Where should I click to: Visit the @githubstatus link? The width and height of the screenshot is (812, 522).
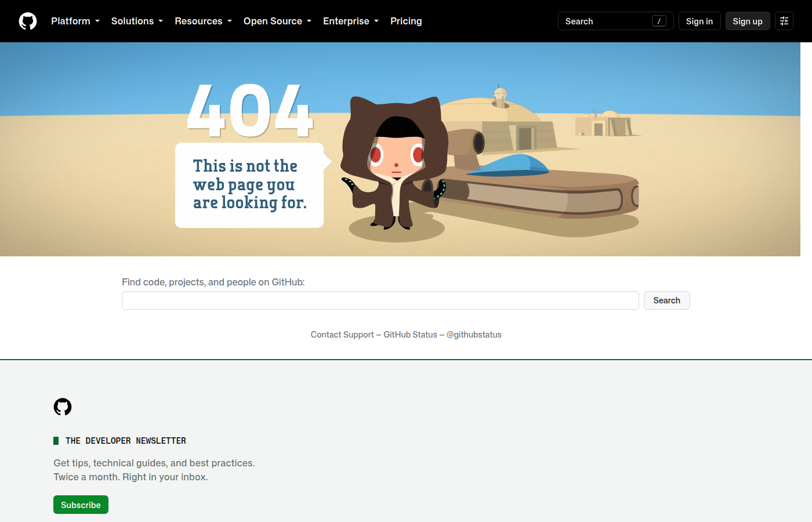474,335
